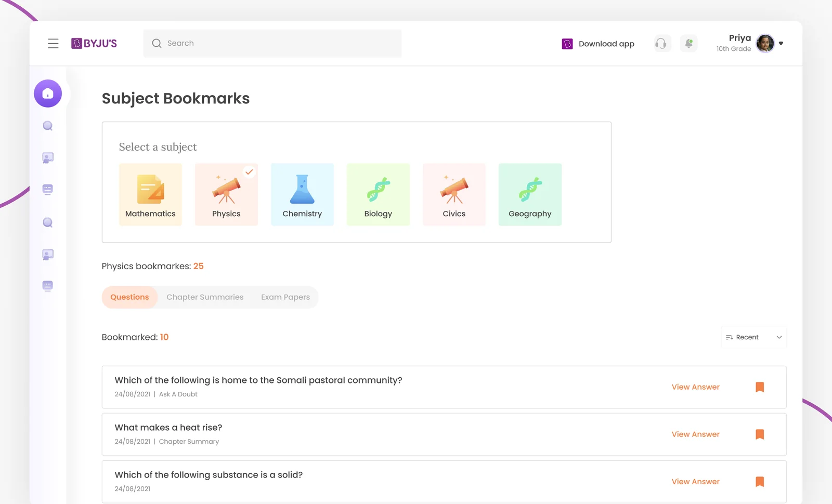Screen dimensions: 832x504
Task: Open the hamburger navigation menu
Action: point(53,44)
